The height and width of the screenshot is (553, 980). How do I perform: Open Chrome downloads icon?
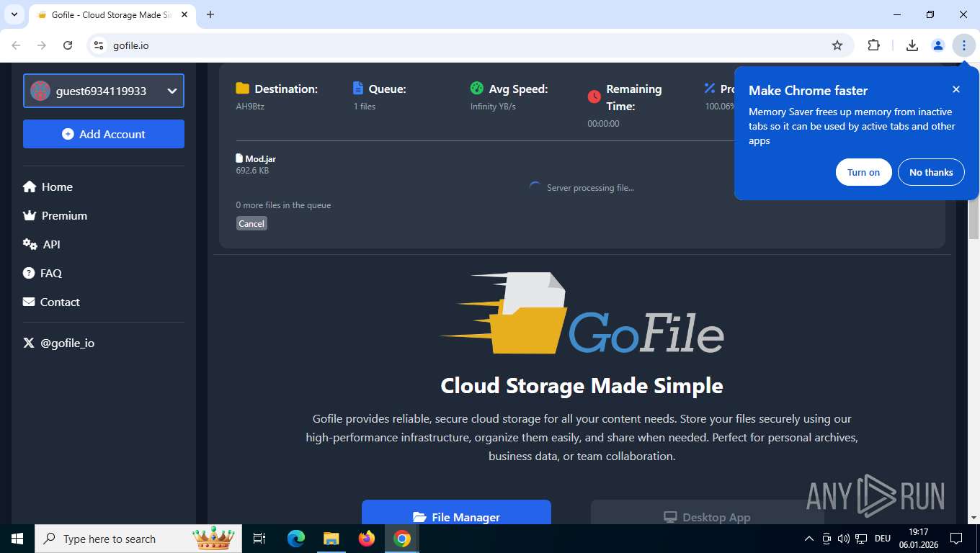tap(912, 45)
